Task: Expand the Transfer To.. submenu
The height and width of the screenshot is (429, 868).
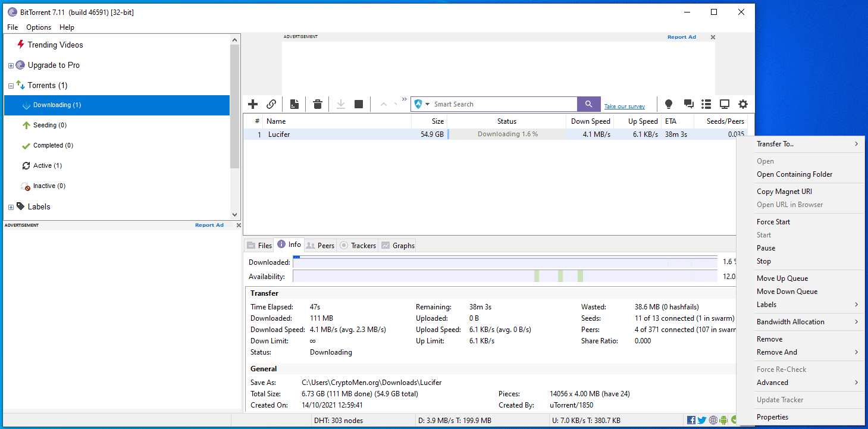Action: (x=801, y=144)
